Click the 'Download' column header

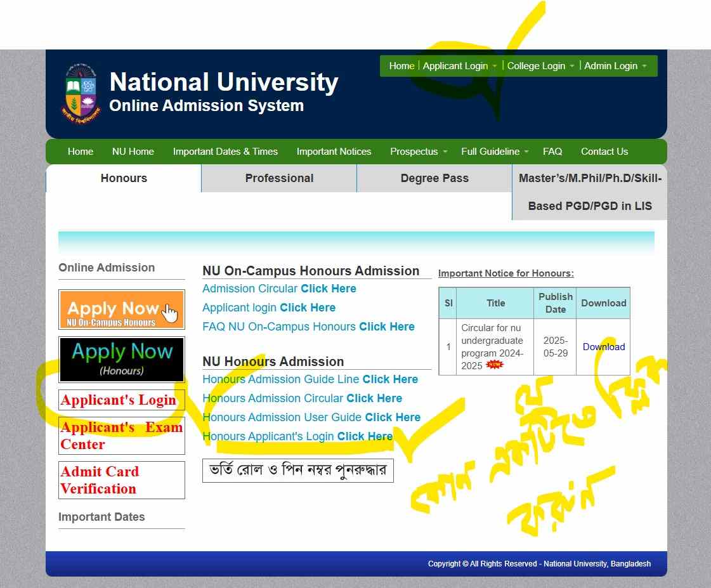[x=604, y=303]
